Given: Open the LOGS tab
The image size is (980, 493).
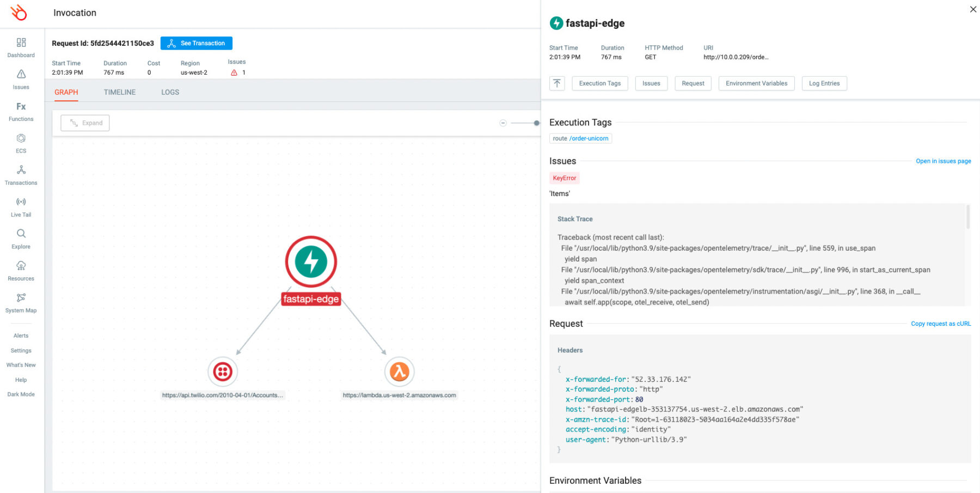Looking at the screenshot, I should (170, 92).
